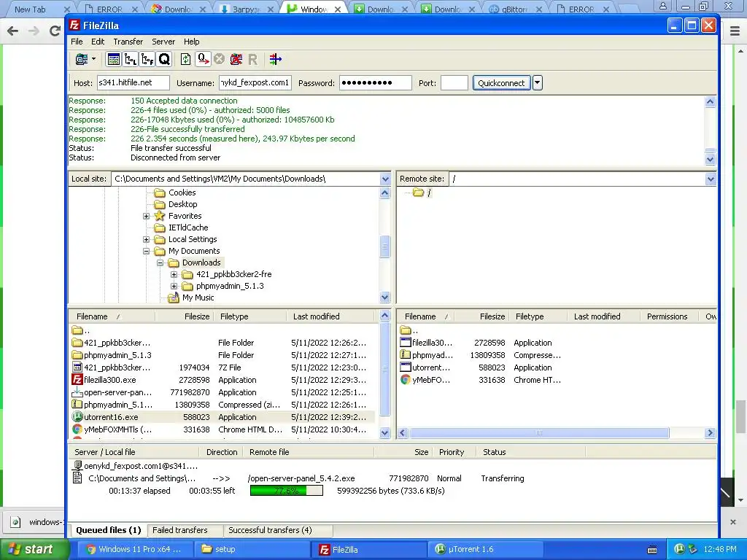Click the Quickconnect button

point(501,83)
